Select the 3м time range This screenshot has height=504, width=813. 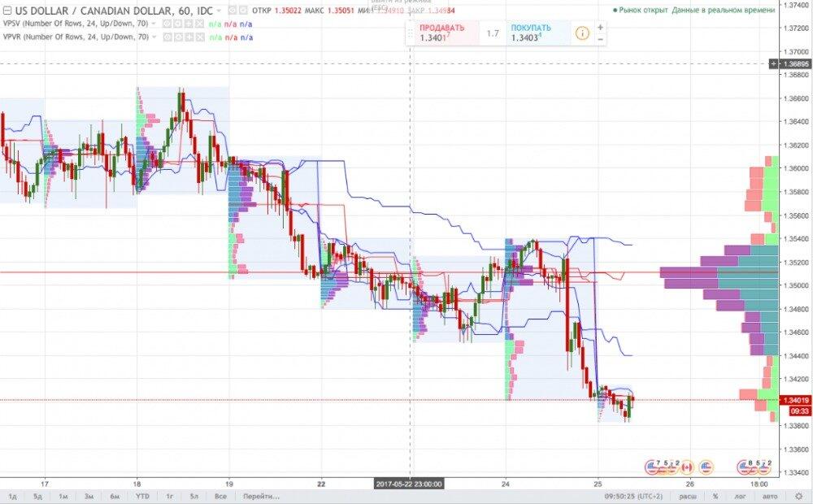(89, 496)
